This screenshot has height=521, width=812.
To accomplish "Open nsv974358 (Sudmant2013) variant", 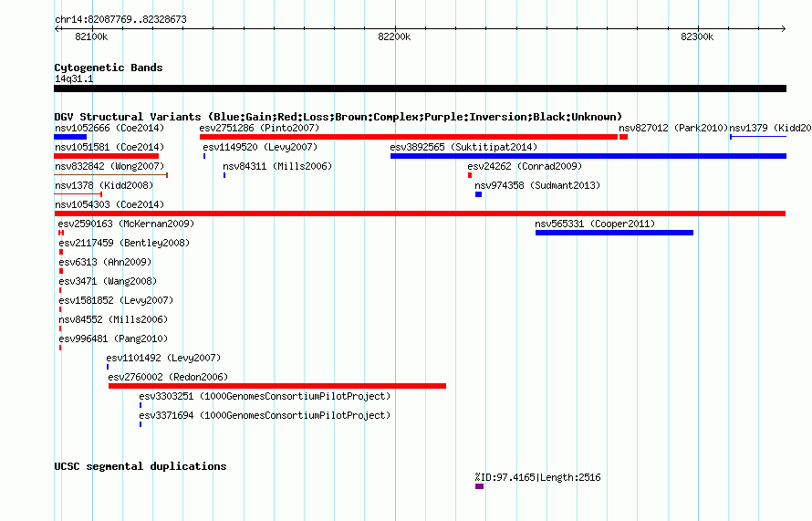I will [x=537, y=185].
